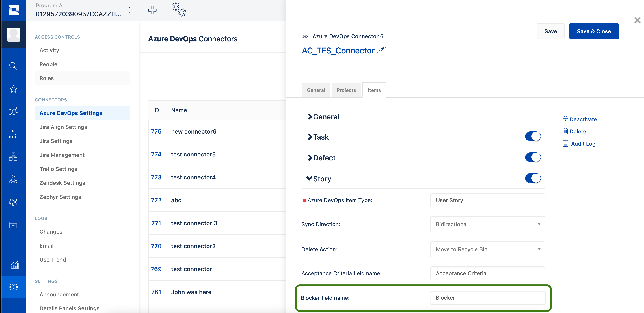This screenshot has width=644, height=313.
Task: Open the reports chart sidebar icon
Action: (15, 265)
